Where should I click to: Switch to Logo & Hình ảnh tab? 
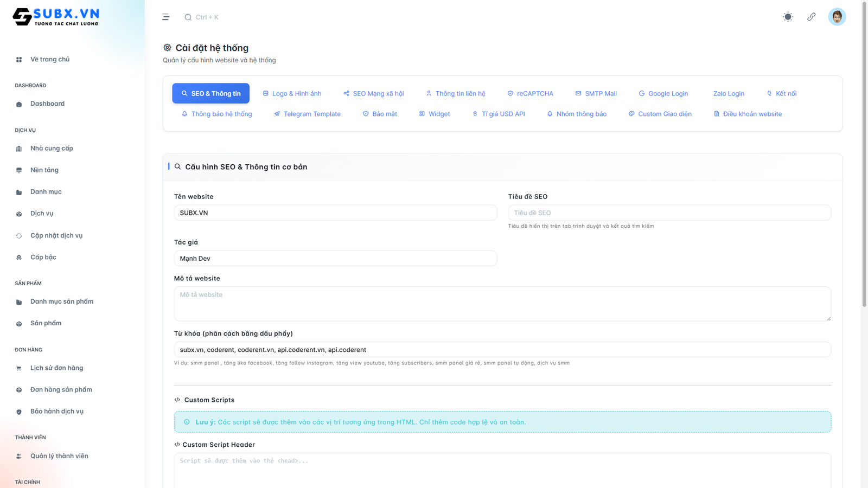(x=292, y=93)
